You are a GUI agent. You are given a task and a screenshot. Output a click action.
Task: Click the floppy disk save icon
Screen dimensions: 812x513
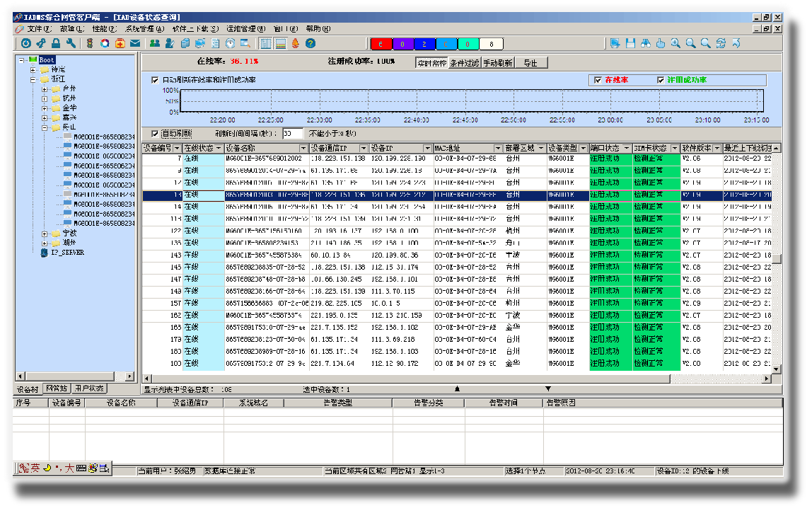click(x=630, y=44)
